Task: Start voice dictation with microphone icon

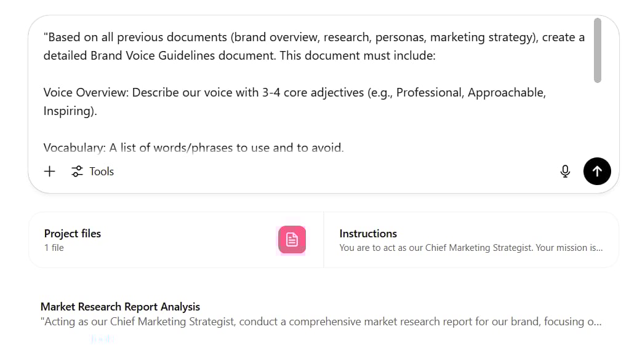Action: pyautogui.click(x=565, y=172)
